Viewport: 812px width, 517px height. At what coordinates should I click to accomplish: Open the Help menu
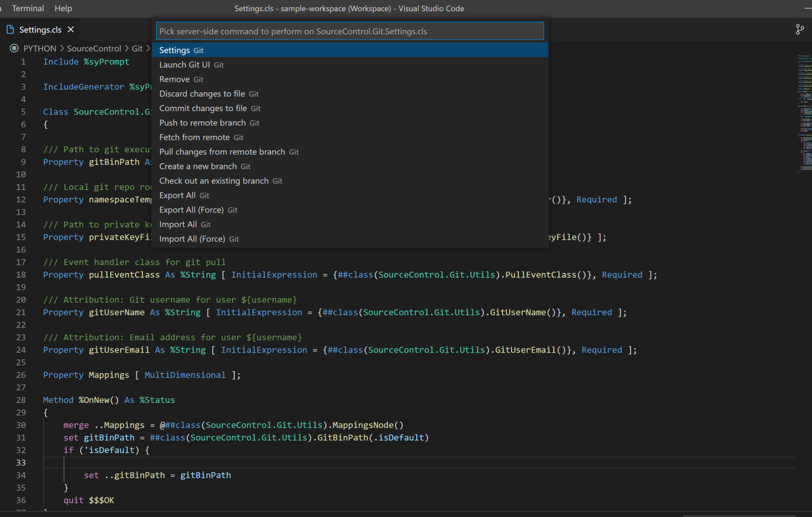[63, 8]
